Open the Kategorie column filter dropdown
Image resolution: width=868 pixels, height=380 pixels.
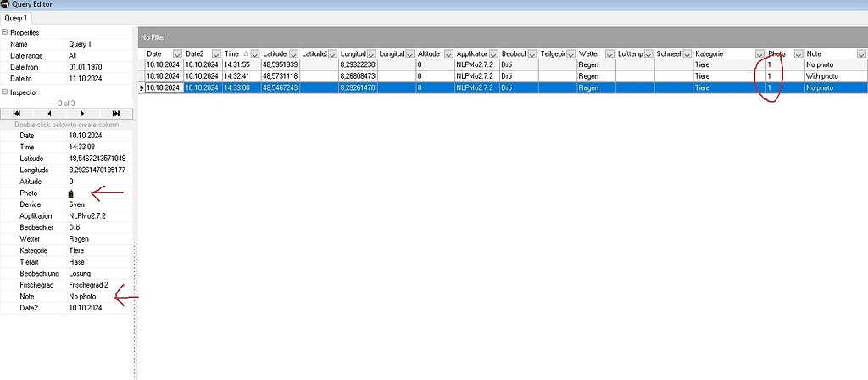pyautogui.click(x=760, y=53)
